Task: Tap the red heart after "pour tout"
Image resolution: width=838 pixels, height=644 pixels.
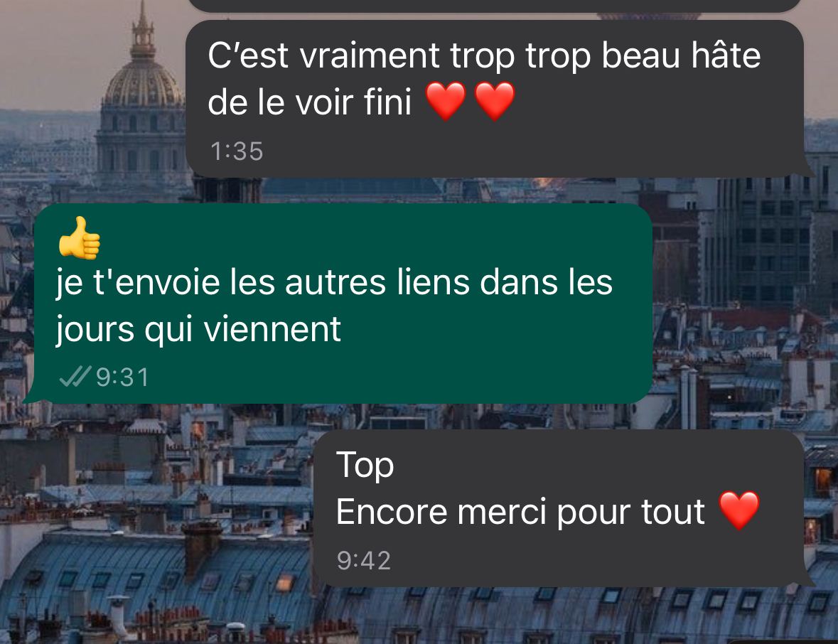Action: pos(739,510)
